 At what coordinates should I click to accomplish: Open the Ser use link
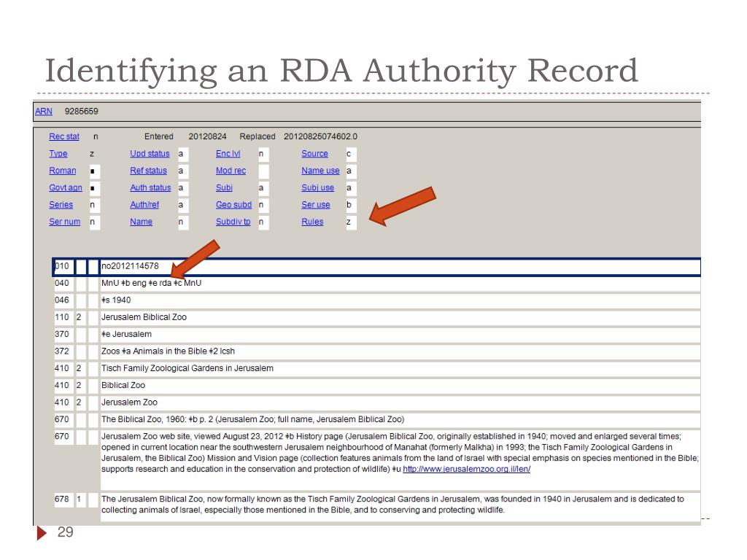(x=315, y=205)
